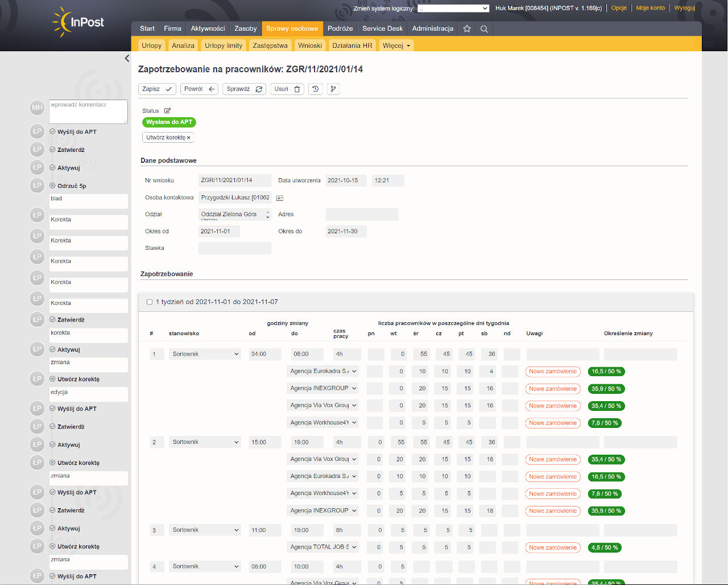Open the contact card icon beside Osoba kontaktowa
Screen dimensions: 728x585
pyautogui.click(x=280, y=198)
